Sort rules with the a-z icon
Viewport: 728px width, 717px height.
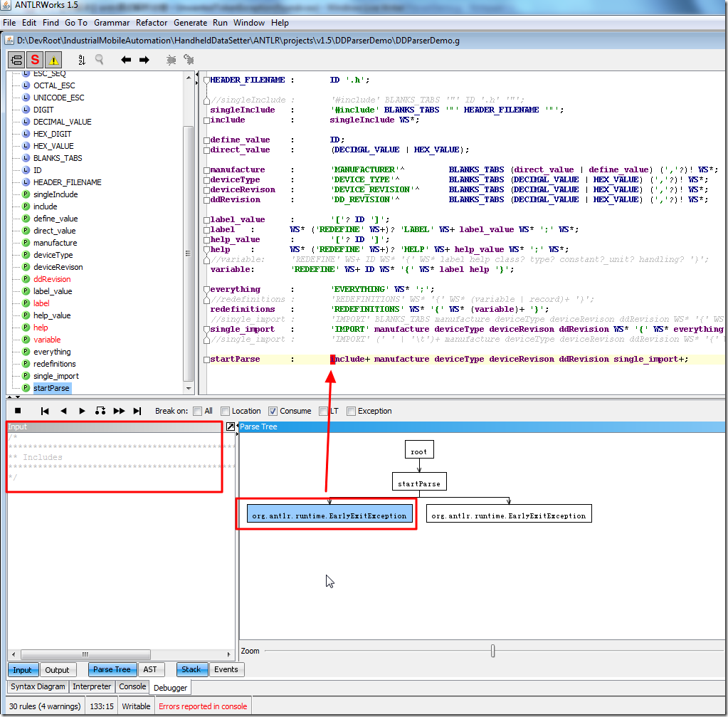(x=81, y=60)
